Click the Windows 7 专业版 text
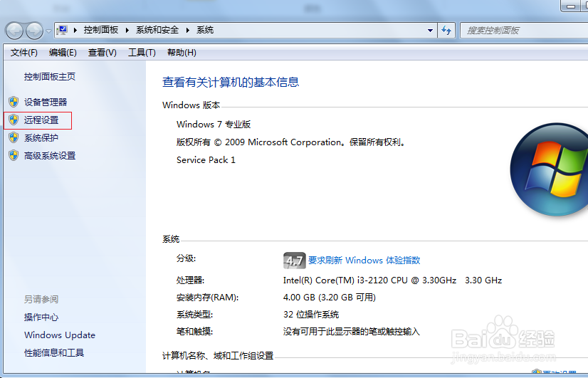 214,125
